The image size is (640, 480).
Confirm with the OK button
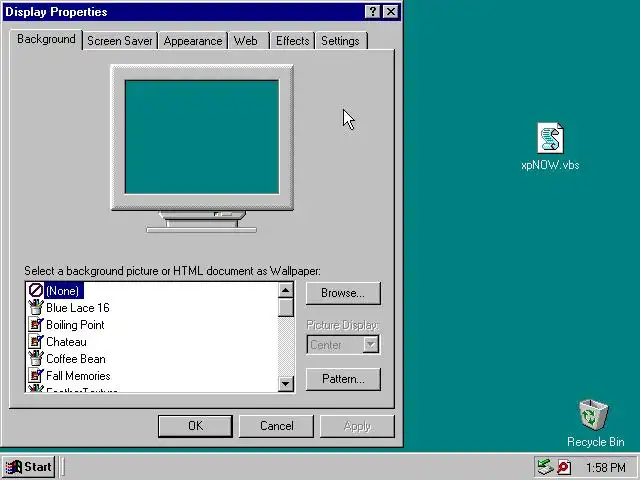click(195, 426)
